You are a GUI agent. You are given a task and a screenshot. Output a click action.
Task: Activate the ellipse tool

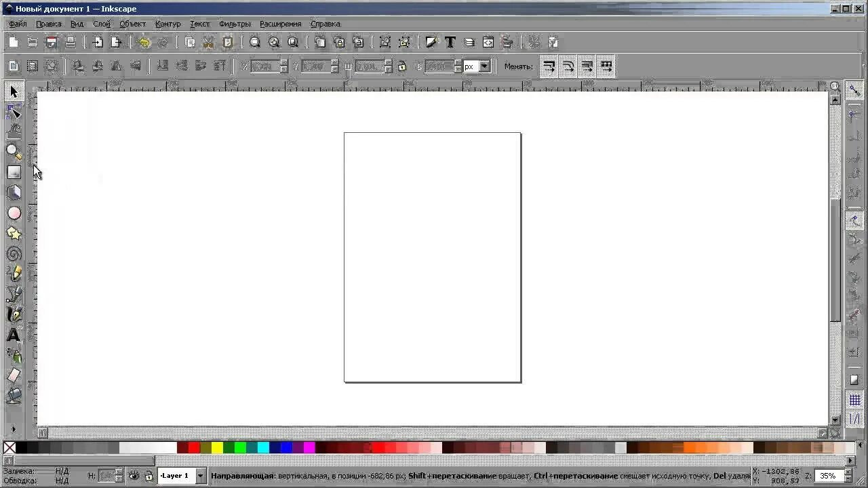pyautogui.click(x=14, y=213)
